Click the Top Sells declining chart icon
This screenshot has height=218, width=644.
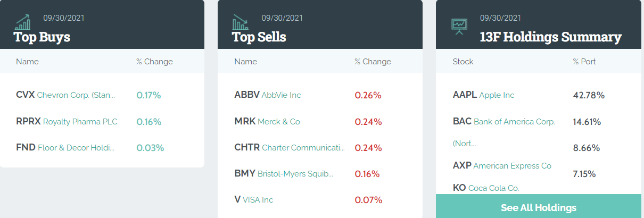pos(240,22)
